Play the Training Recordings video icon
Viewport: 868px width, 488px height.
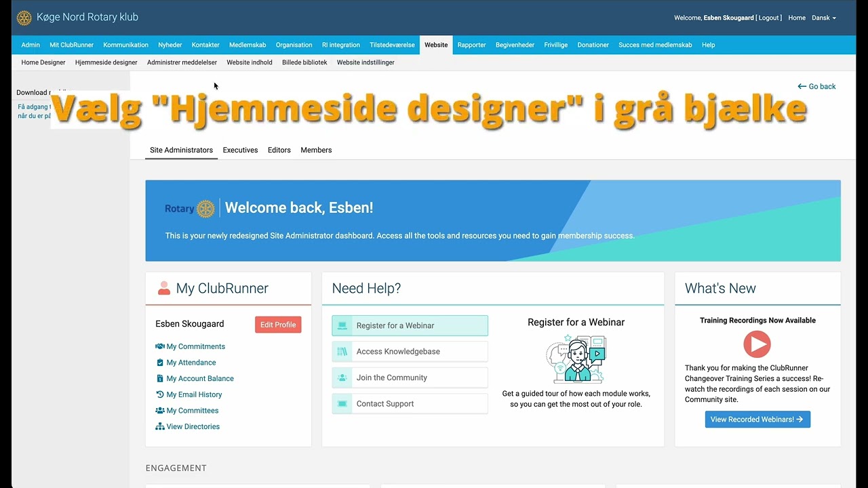coord(757,344)
